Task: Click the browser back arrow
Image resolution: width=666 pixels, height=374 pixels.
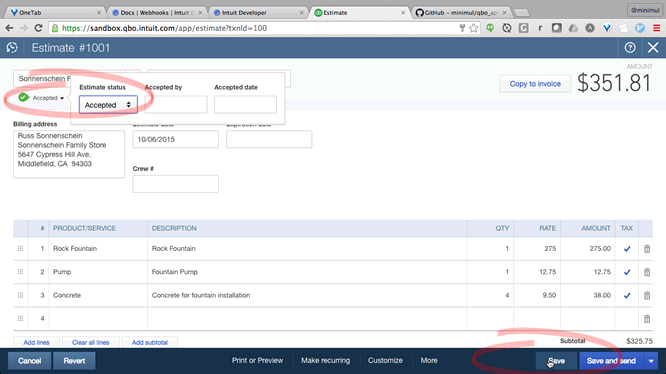Action: (x=9, y=28)
